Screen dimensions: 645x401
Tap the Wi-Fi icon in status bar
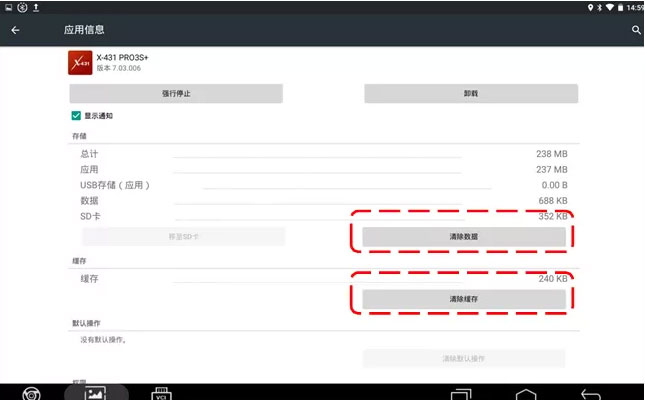coord(610,7)
